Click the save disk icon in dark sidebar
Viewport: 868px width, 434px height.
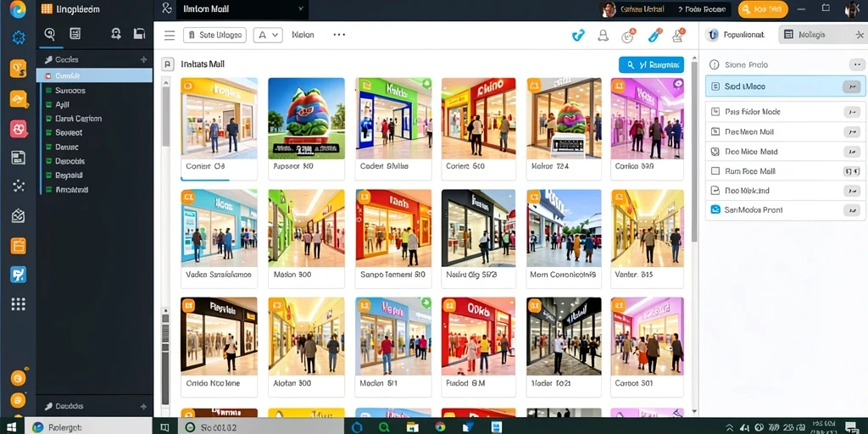pyautogui.click(x=139, y=34)
